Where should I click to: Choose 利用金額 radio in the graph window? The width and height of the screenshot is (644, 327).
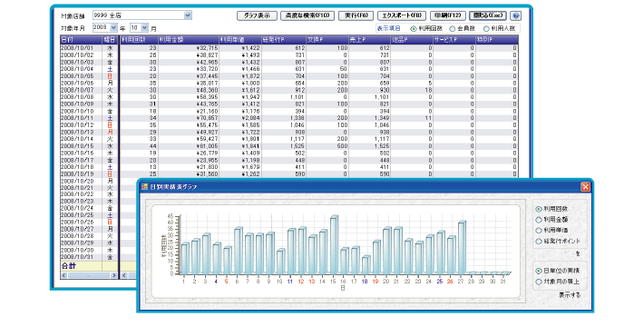pos(539,220)
